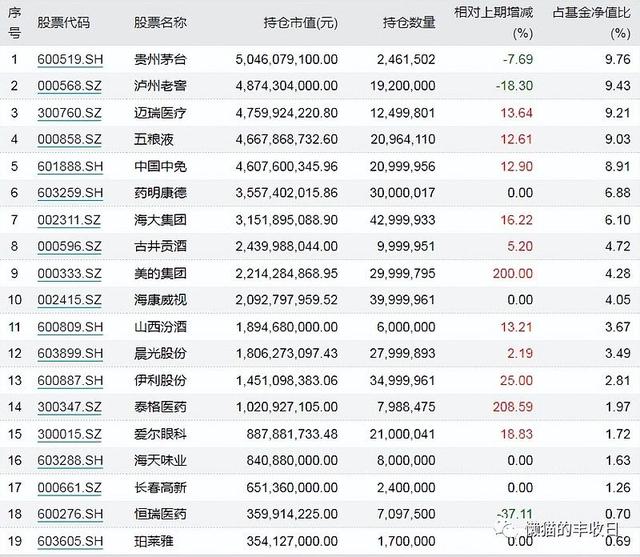
Task: Select stock name 古井贡酒
Action: click(x=160, y=247)
